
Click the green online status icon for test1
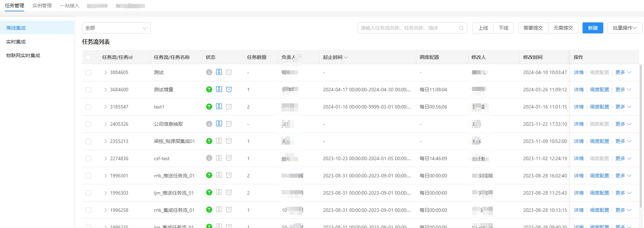(209, 107)
